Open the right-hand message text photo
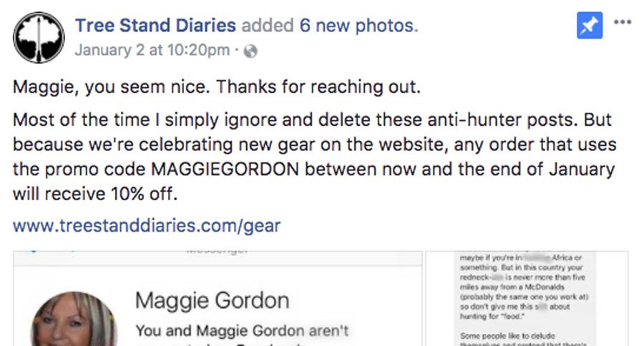This screenshot has width=644, height=346. [x=527, y=298]
